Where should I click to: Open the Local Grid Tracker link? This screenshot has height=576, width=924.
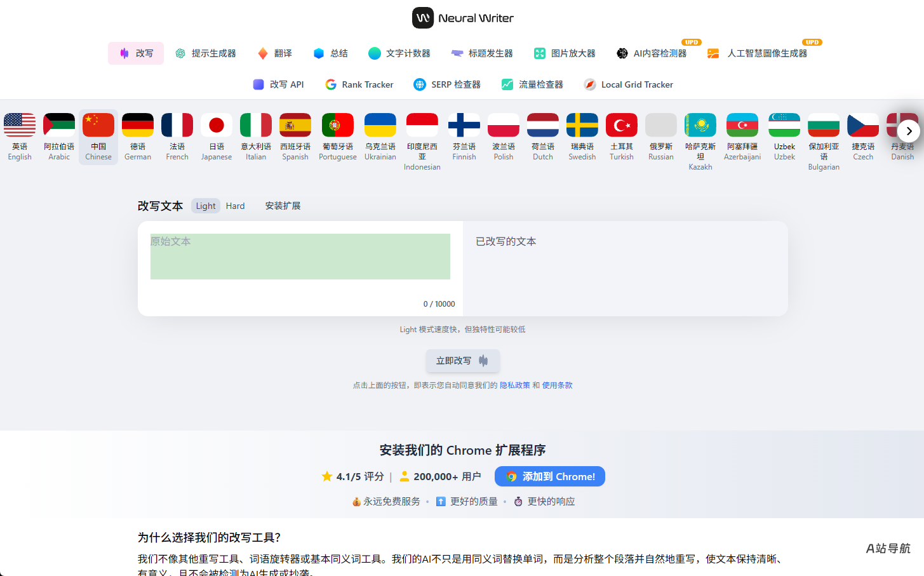[x=629, y=84]
